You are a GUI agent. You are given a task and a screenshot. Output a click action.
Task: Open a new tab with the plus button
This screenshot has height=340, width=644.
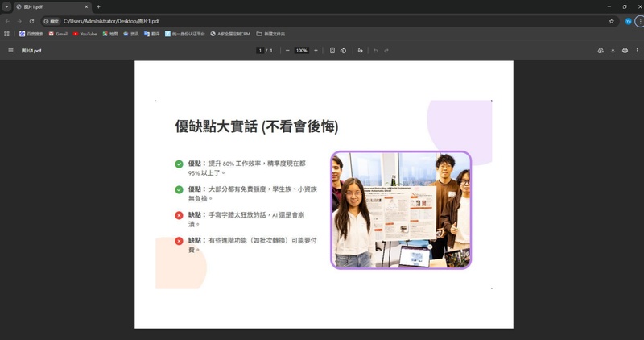click(x=98, y=7)
